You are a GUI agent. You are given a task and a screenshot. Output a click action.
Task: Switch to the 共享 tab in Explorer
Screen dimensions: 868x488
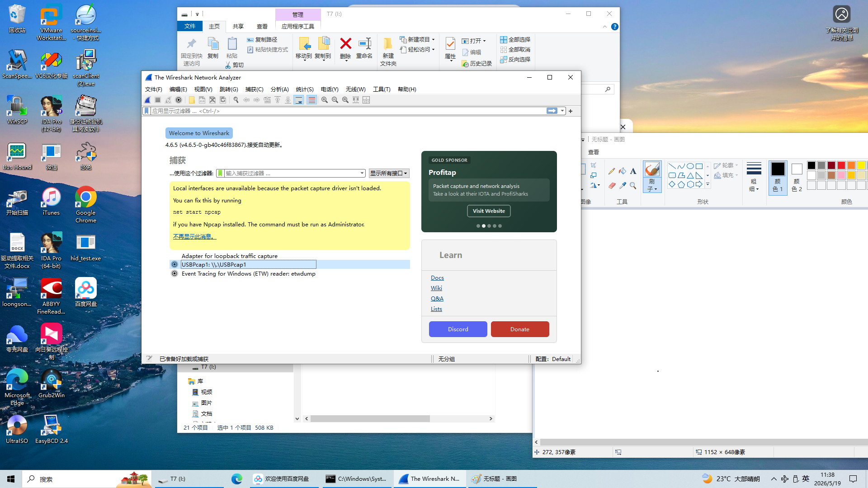click(238, 27)
